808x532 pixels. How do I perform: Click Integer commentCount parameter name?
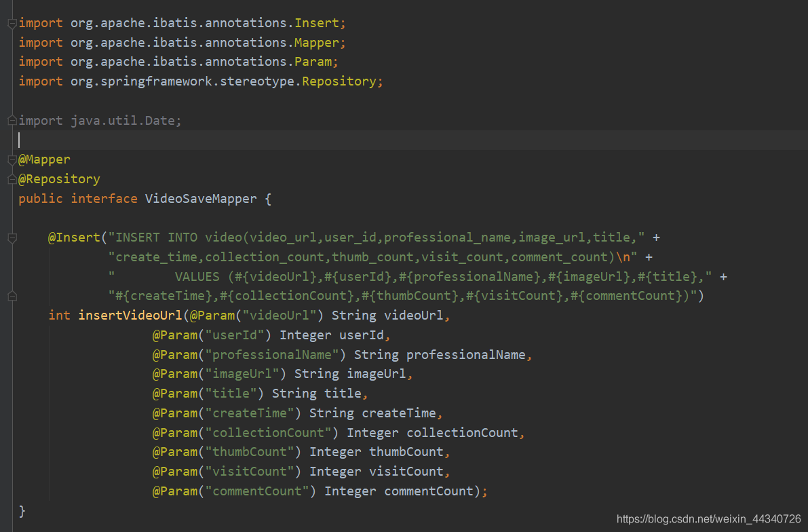click(428, 491)
